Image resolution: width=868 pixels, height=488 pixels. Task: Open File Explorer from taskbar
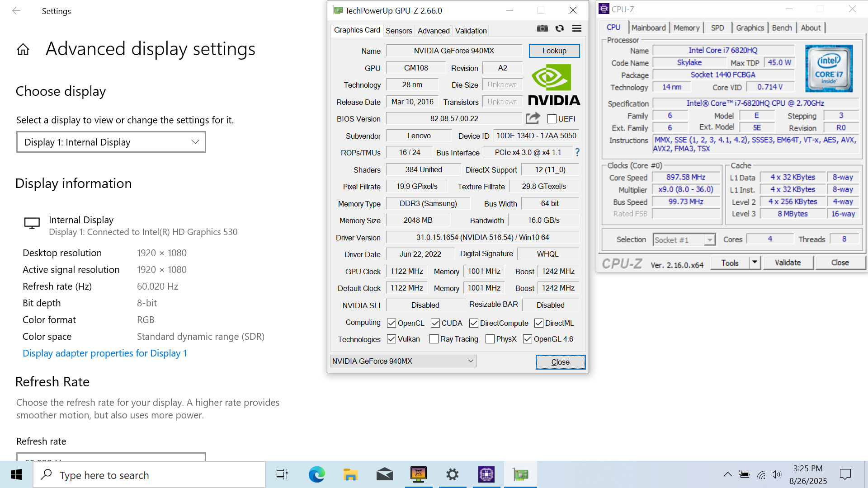[x=350, y=474]
